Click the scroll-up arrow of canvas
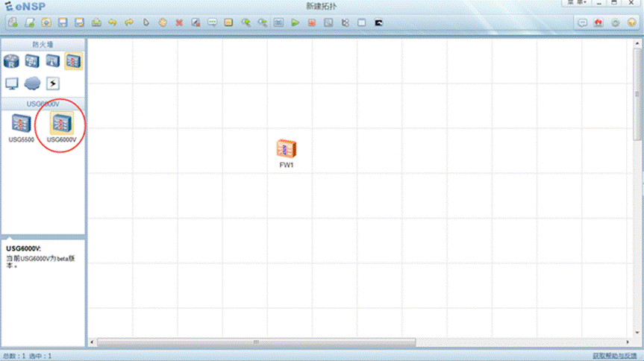This screenshot has height=361, width=644. click(637, 43)
